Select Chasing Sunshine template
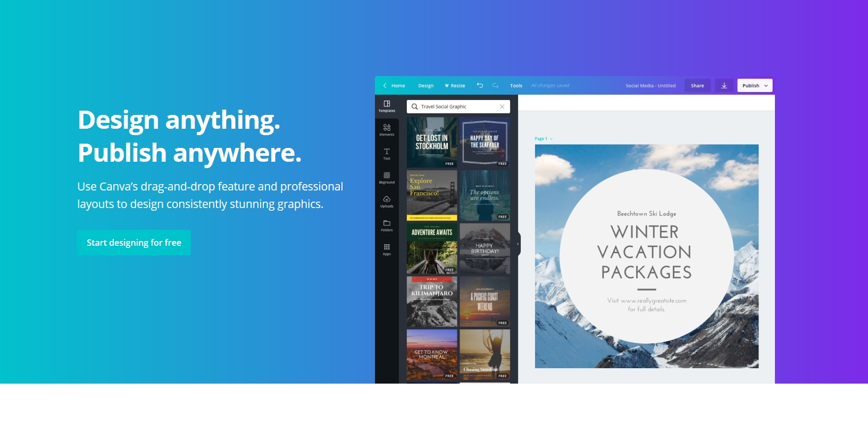The height and width of the screenshot is (440, 868). (485, 354)
